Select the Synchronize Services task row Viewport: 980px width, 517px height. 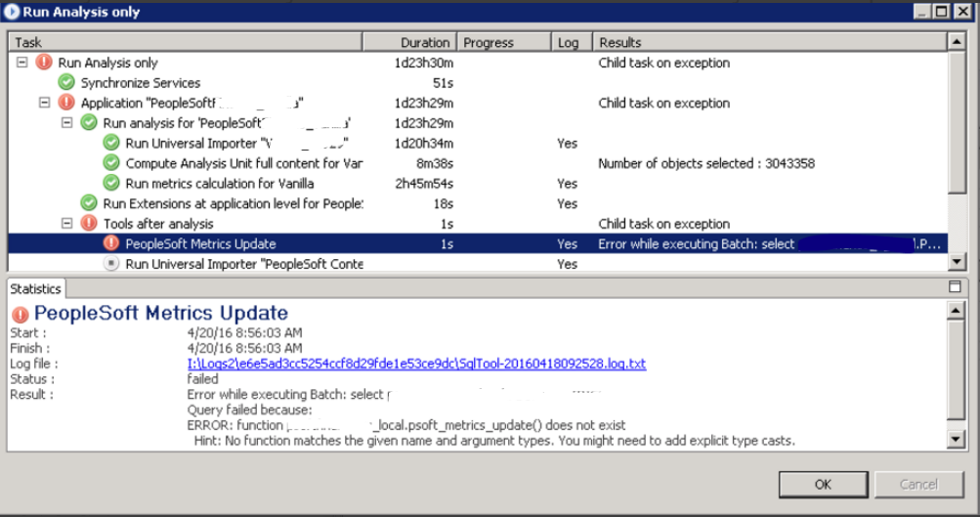tap(478, 82)
